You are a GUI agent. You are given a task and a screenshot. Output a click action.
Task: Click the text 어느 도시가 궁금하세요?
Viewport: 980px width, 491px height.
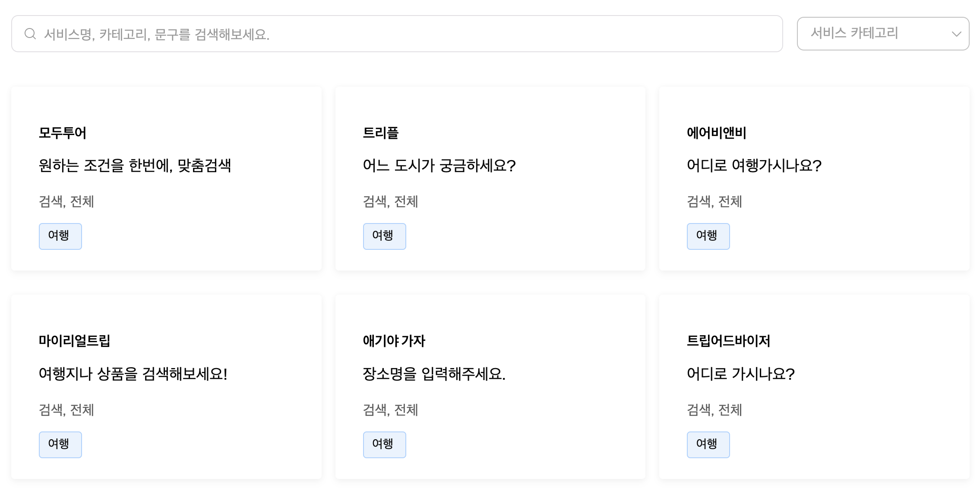439,166
